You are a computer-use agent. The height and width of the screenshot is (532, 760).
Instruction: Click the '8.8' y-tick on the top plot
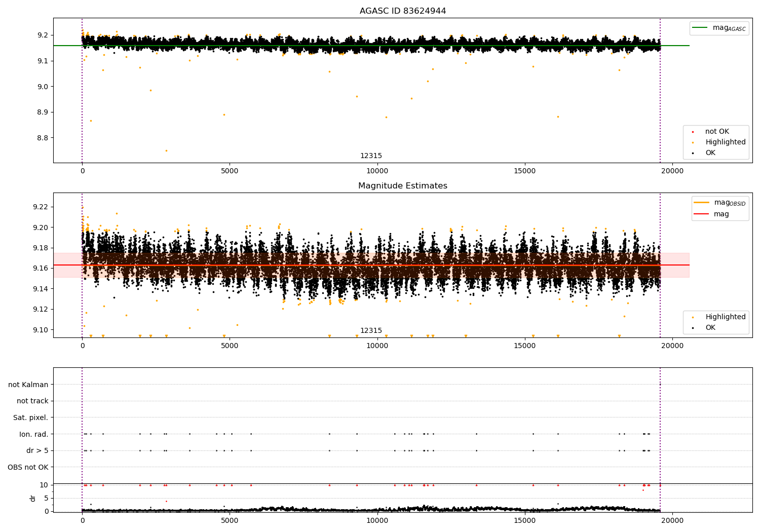click(43, 138)
